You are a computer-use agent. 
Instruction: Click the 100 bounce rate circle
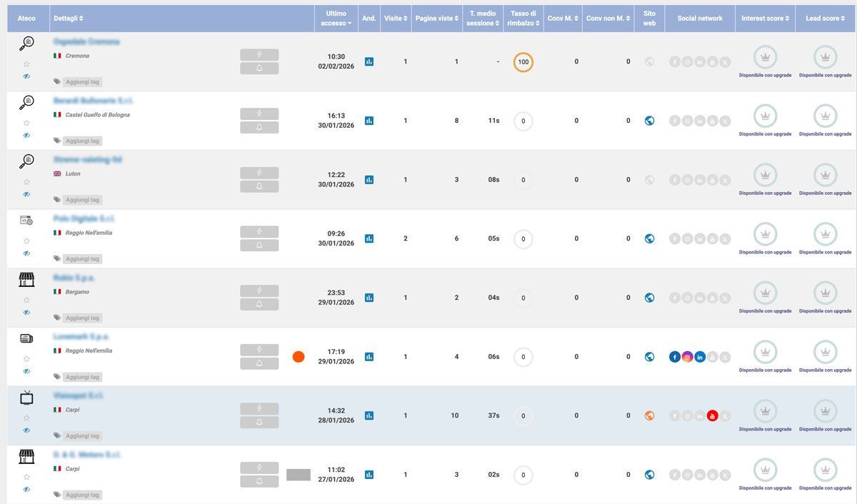[523, 62]
